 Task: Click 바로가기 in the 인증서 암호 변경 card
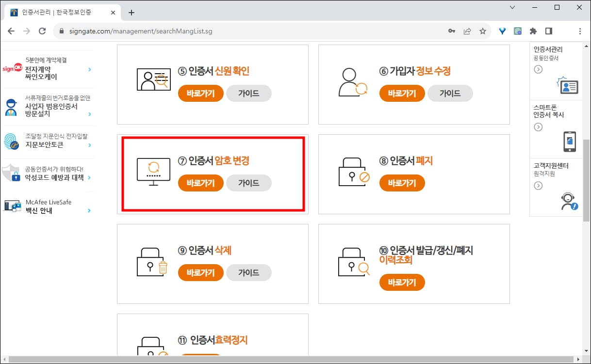(x=200, y=183)
